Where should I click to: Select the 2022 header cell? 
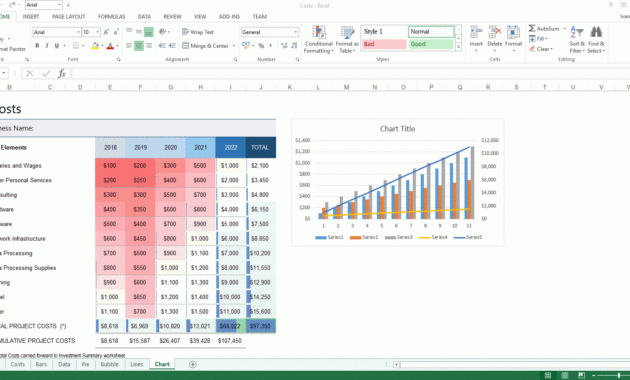coord(231,147)
